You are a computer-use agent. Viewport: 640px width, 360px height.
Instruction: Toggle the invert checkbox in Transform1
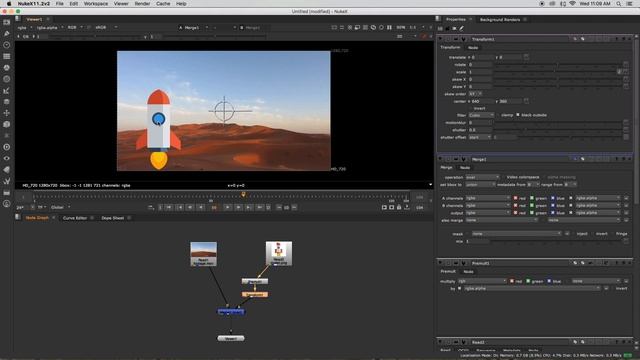pyautogui.click(x=471, y=108)
